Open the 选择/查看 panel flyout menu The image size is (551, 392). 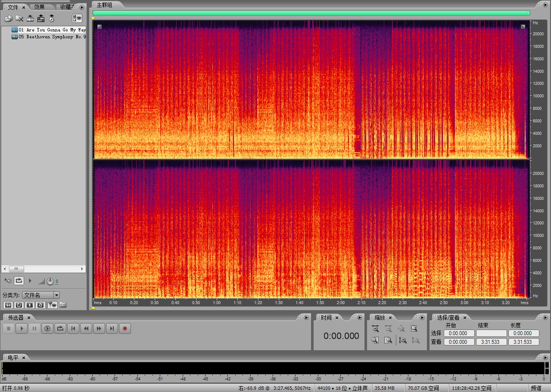[x=545, y=317]
